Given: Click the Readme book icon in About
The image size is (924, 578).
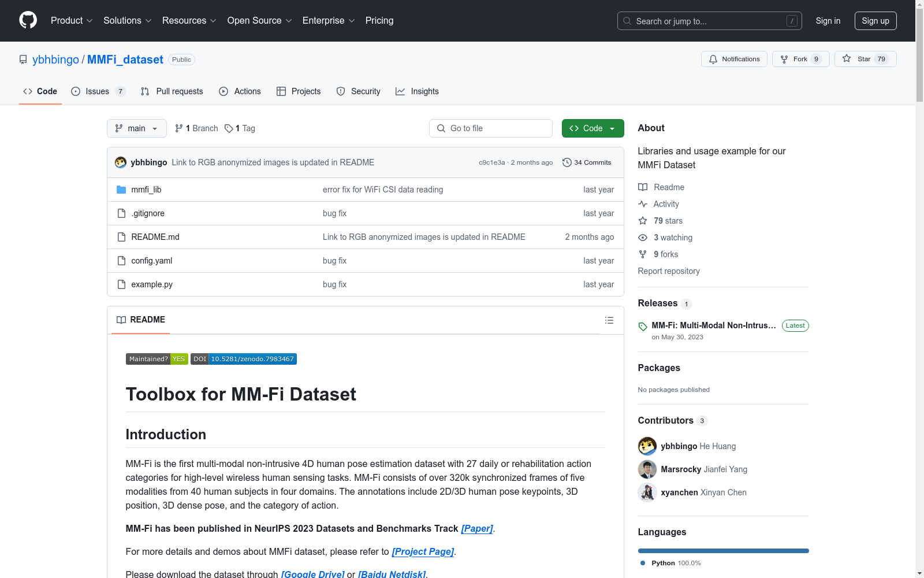Looking at the screenshot, I should (x=643, y=187).
